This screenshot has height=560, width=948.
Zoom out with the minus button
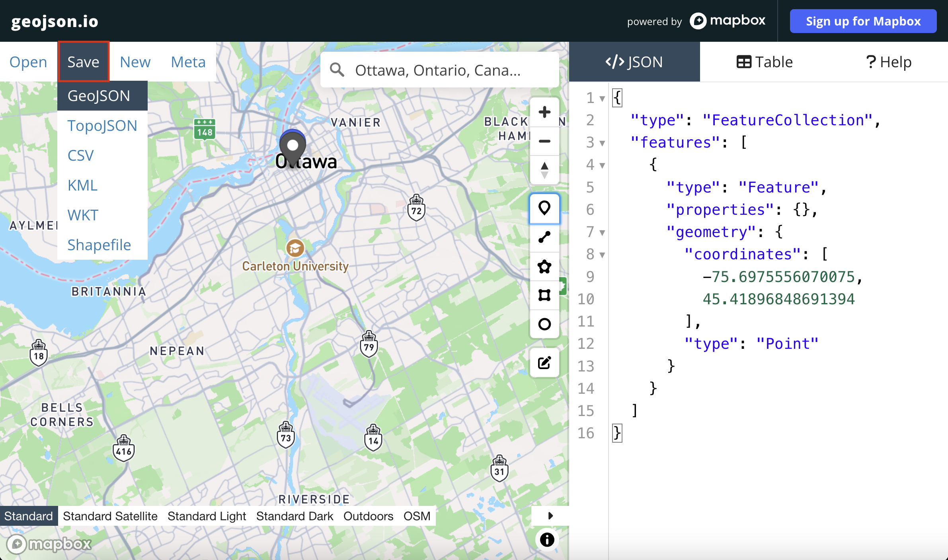544,141
